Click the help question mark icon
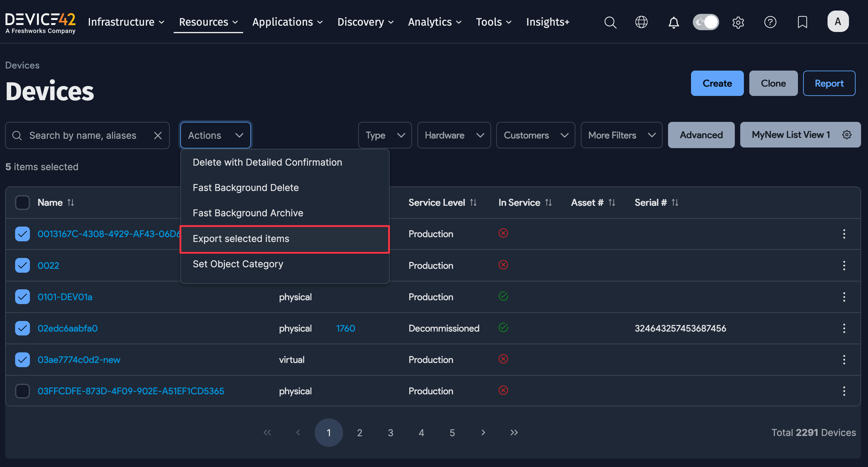The image size is (868, 467). click(x=770, y=22)
